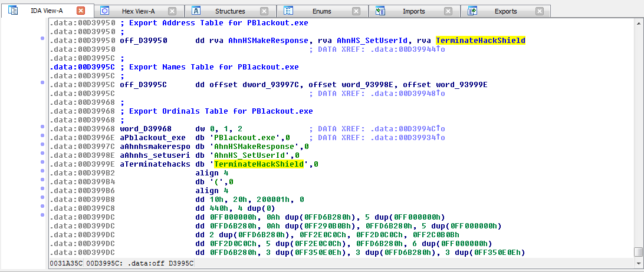Click breakpoint dot at address 00D399C8

[42, 206]
